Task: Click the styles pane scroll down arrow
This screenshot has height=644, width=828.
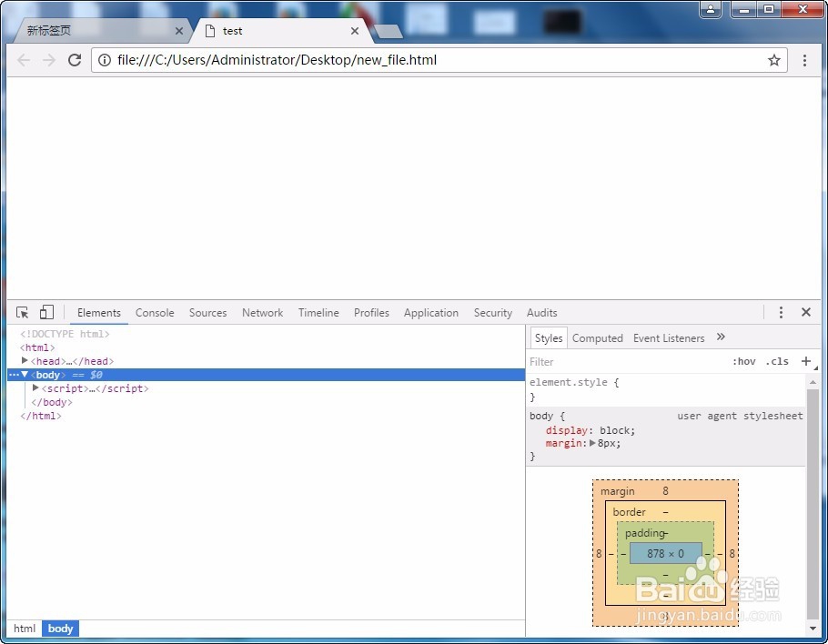Action: click(x=813, y=629)
